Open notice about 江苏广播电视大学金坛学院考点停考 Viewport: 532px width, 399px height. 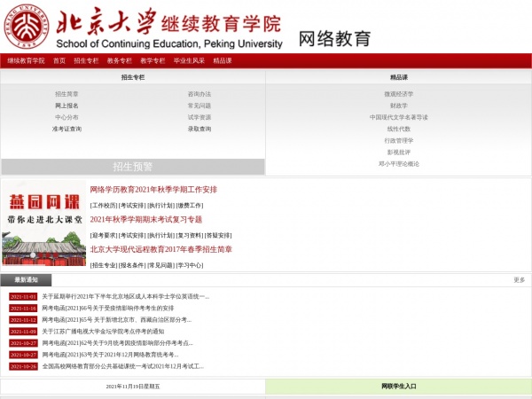pyautogui.click(x=103, y=331)
